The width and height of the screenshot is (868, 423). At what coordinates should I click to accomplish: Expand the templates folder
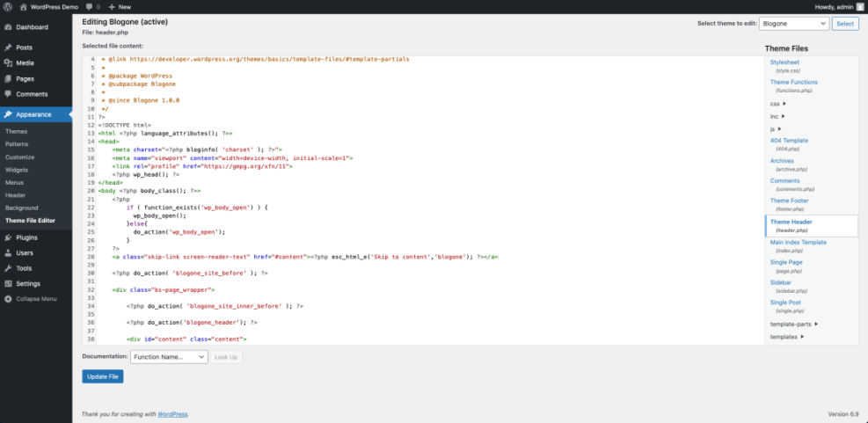(x=787, y=337)
